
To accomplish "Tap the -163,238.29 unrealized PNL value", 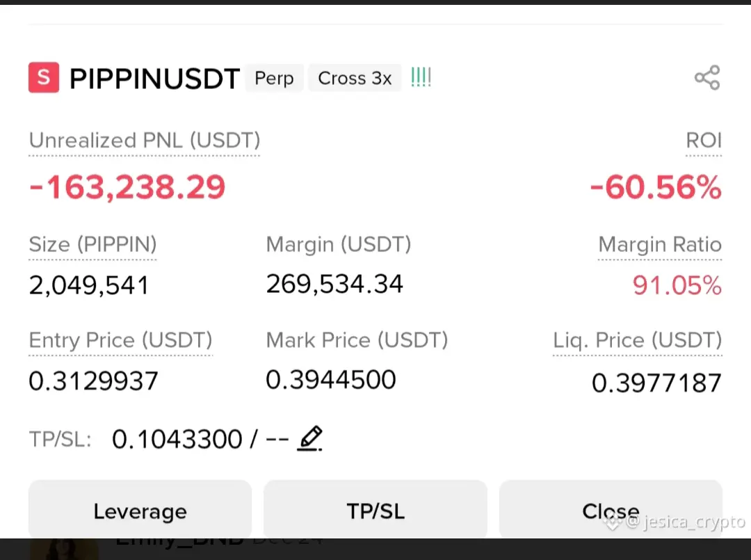I will [127, 187].
